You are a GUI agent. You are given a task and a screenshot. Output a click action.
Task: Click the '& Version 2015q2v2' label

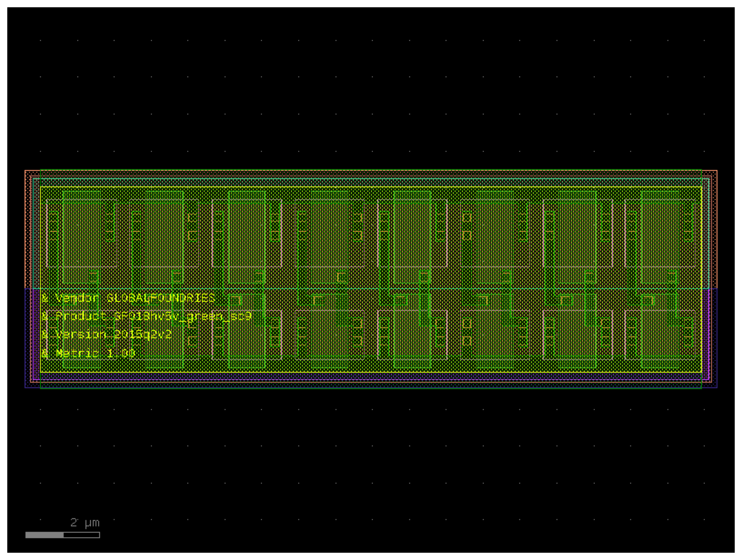point(107,335)
